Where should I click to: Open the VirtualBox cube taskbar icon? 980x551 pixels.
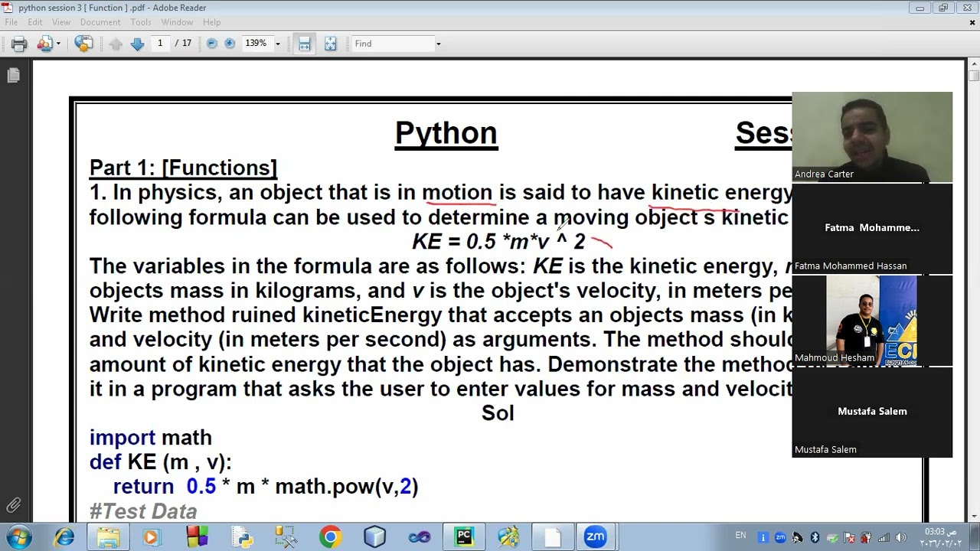point(375,537)
